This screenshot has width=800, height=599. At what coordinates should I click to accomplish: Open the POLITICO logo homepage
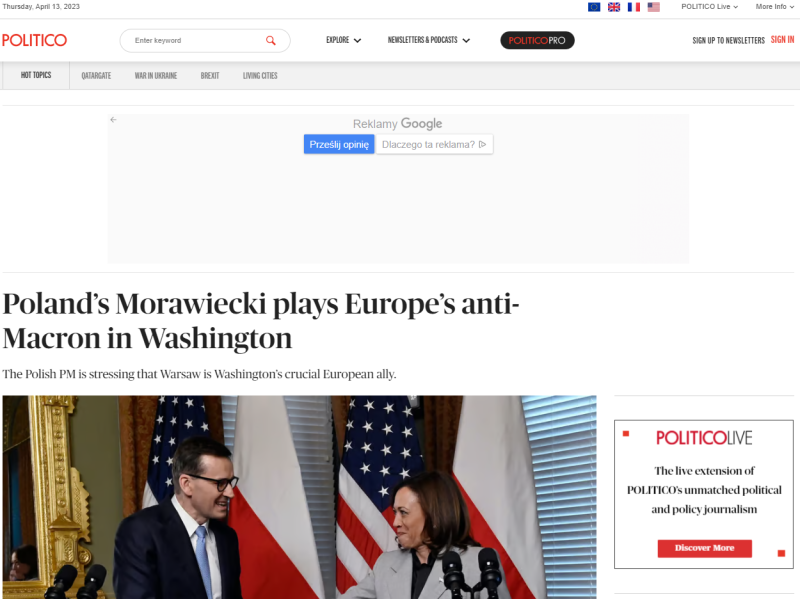(34, 40)
